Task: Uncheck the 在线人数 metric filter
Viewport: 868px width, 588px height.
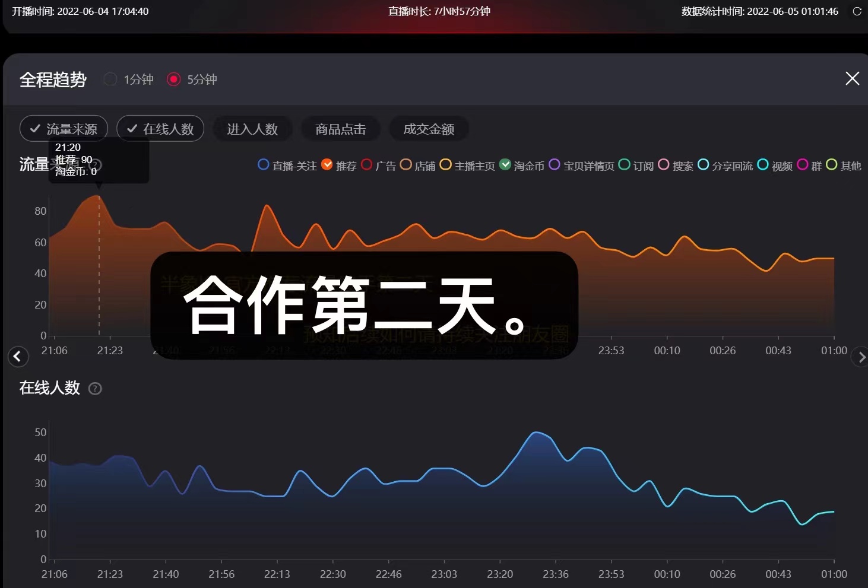Action: click(x=160, y=128)
